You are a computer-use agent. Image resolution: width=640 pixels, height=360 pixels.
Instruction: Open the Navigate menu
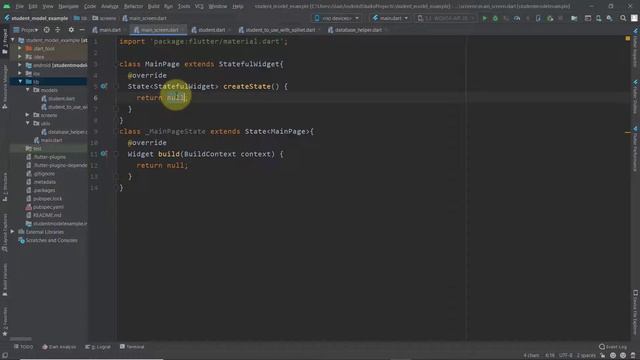pyautogui.click(x=68, y=6)
